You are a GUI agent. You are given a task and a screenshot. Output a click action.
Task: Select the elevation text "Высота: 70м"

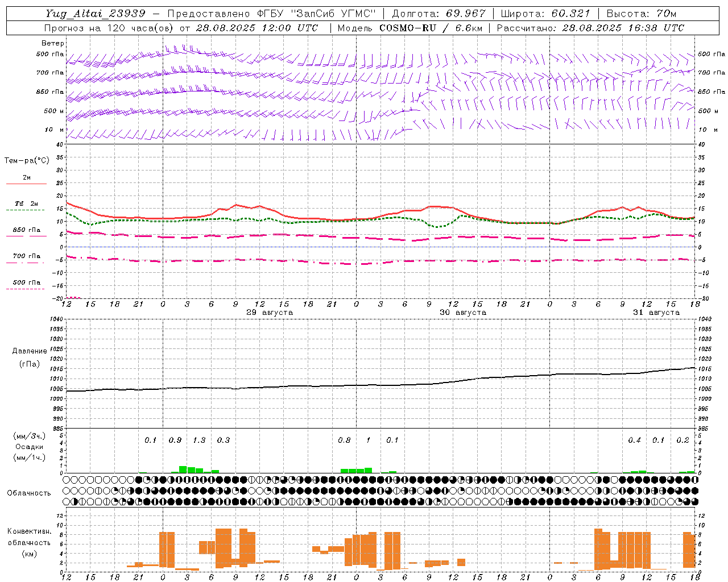[642, 14]
